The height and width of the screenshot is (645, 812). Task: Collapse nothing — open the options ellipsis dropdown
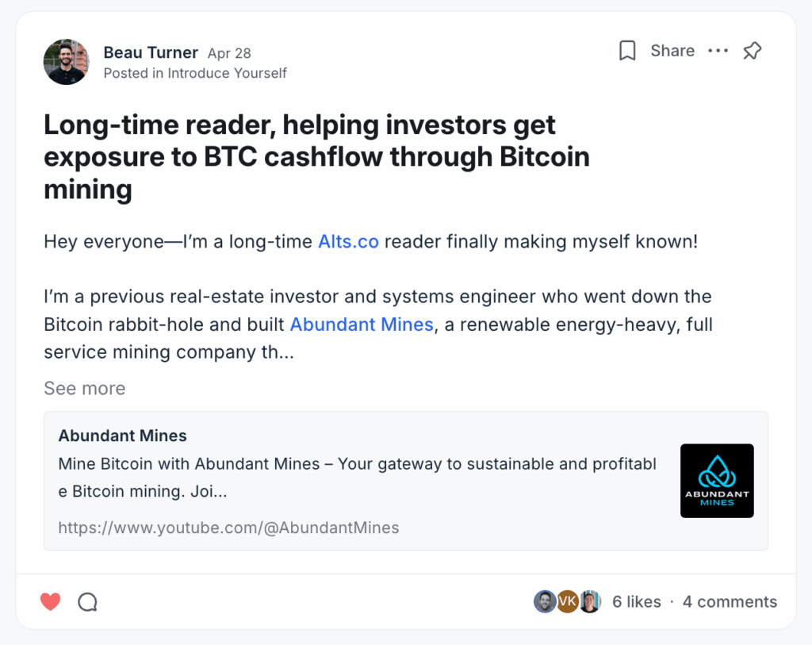pos(718,50)
